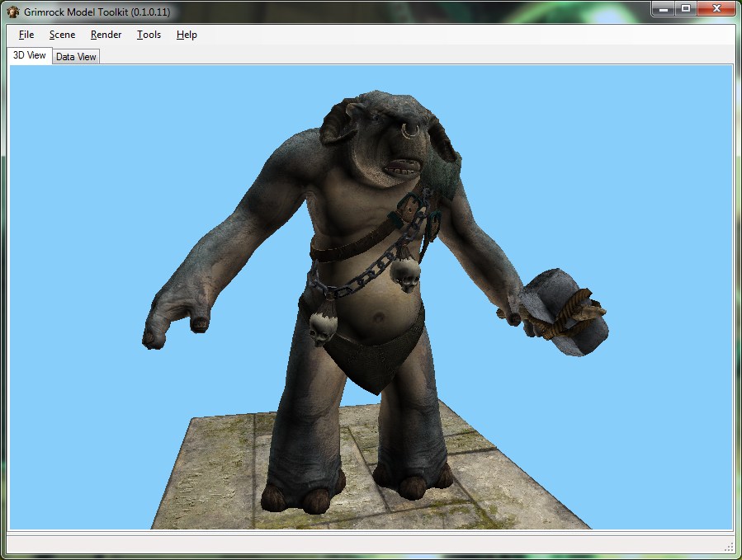Open the File menu
742x560 pixels.
pyautogui.click(x=26, y=35)
